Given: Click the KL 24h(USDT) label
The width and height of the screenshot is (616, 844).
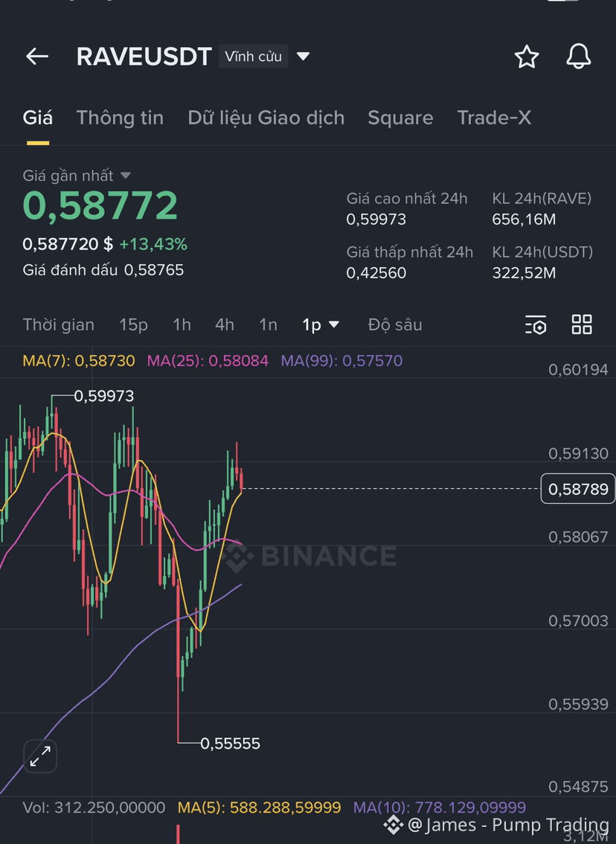Looking at the screenshot, I should coord(543,252).
